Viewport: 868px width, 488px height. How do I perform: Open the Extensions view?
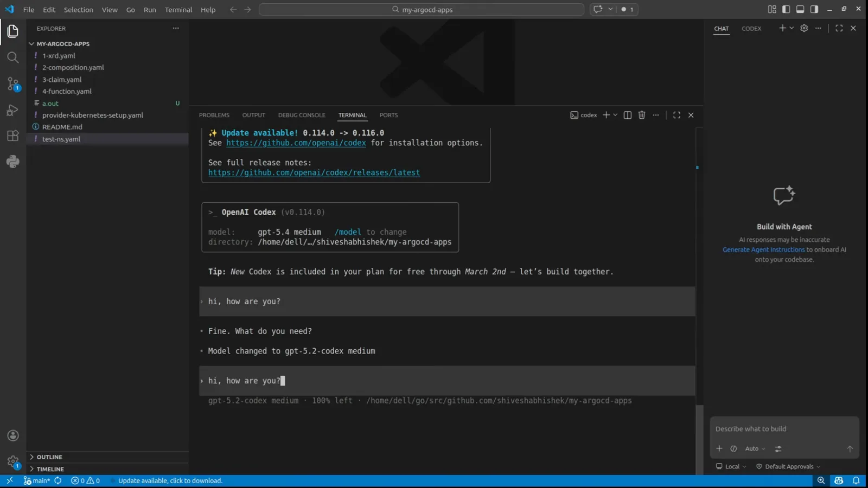pyautogui.click(x=13, y=136)
